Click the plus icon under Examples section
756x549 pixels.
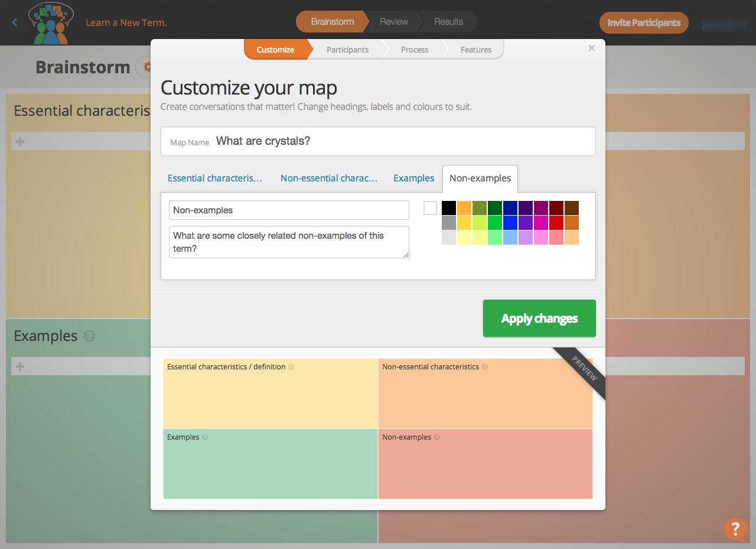click(x=20, y=366)
